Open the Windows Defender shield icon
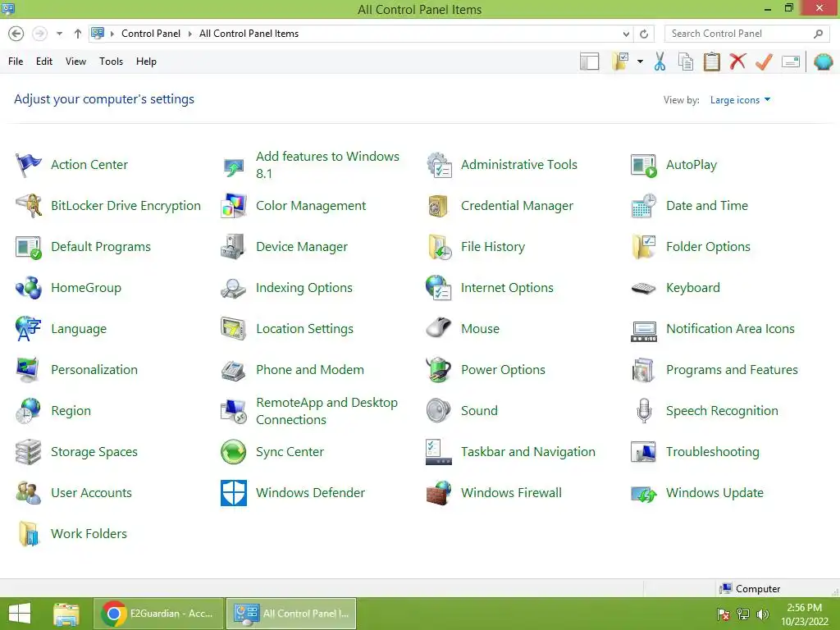The height and width of the screenshot is (630, 840). [234, 493]
